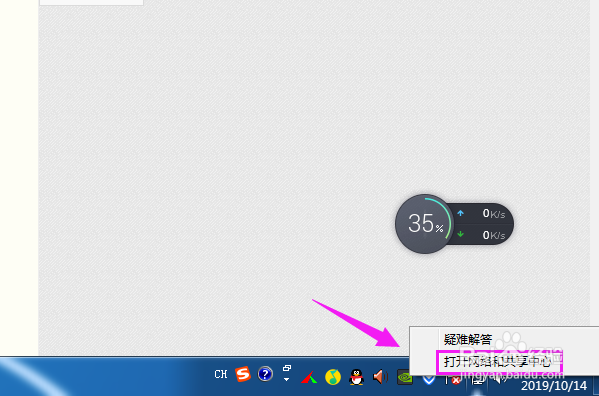Open the NVIDIA tray icon
This screenshot has width=599, height=396.
point(404,377)
